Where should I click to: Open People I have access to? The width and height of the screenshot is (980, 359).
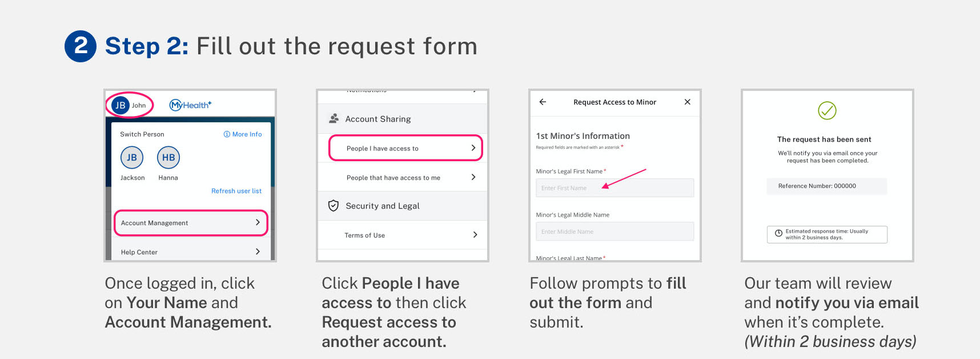pos(405,149)
